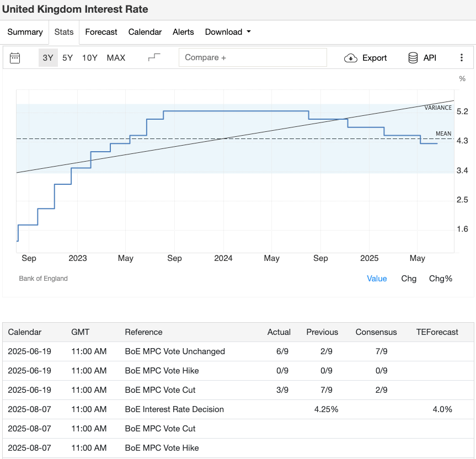Screen dimensions: 476x459
Task: Open the date range calendar icon
Action: point(15,57)
